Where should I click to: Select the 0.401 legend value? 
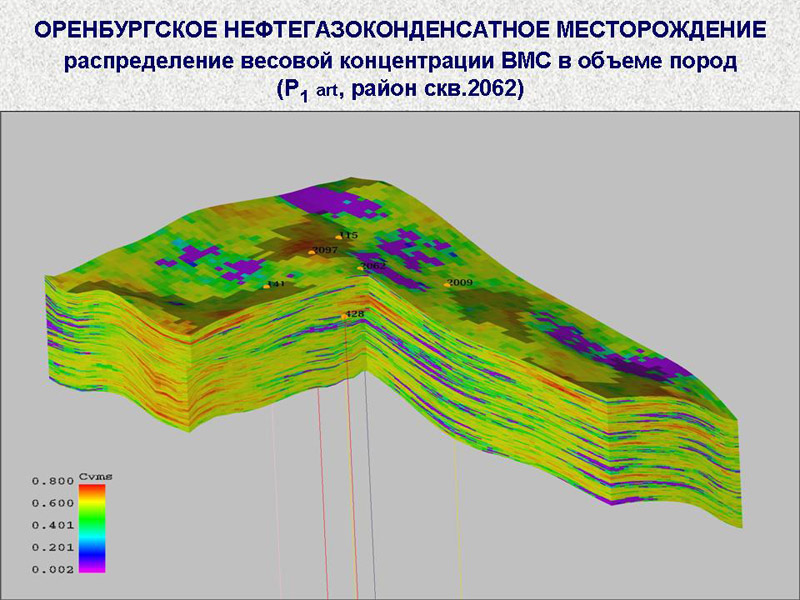coord(52,525)
